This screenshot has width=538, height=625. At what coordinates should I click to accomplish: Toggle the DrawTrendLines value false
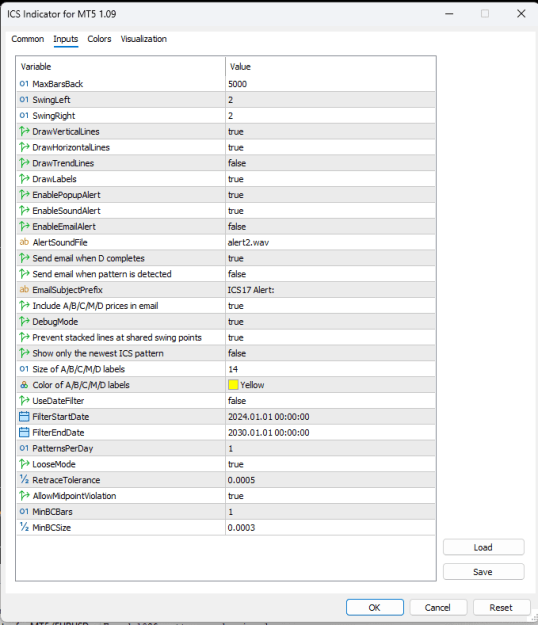point(330,163)
